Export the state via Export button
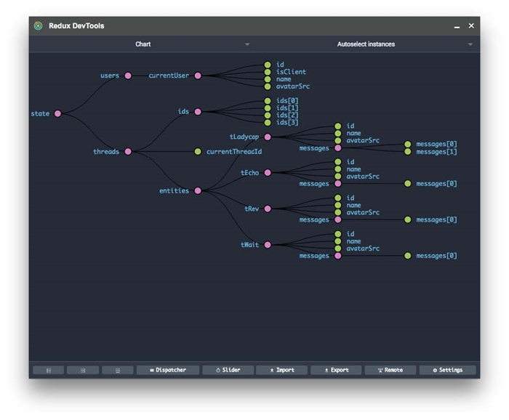The width and height of the screenshot is (509, 420). (336, 370)
